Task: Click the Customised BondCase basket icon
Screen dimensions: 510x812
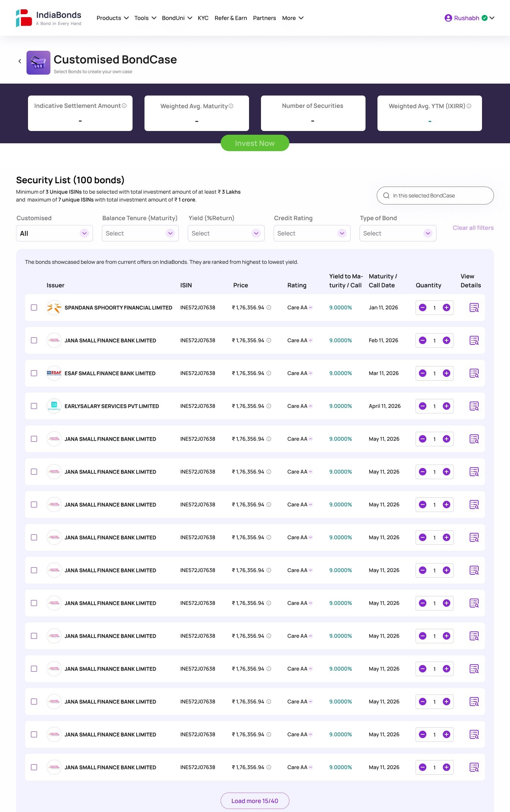Action: click(38, 63)
